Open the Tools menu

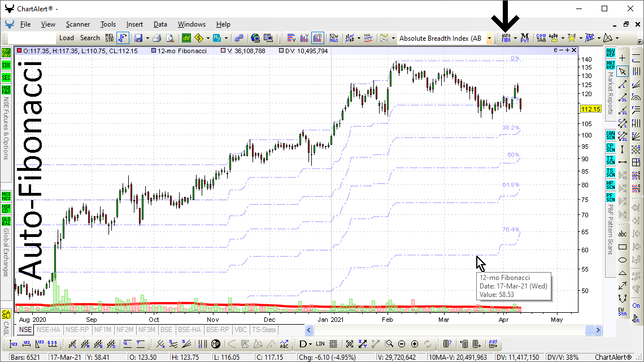point(108,24)
